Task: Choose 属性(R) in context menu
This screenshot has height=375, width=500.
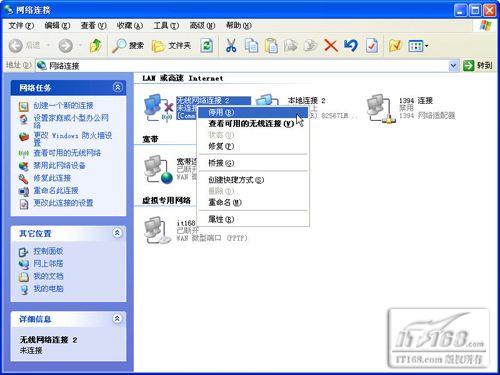Action: pos(253,219)
